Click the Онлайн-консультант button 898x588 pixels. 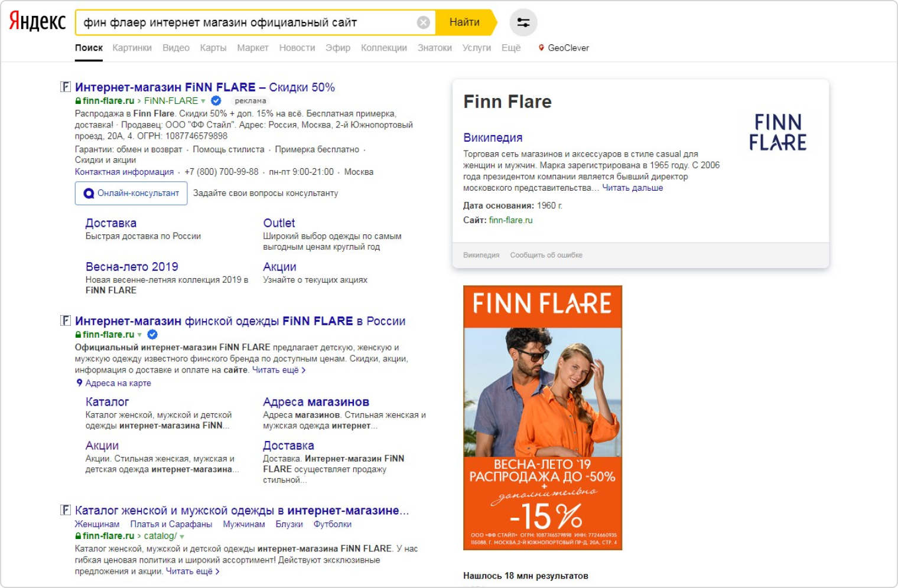pyautogui.click(x=131, y=194)
